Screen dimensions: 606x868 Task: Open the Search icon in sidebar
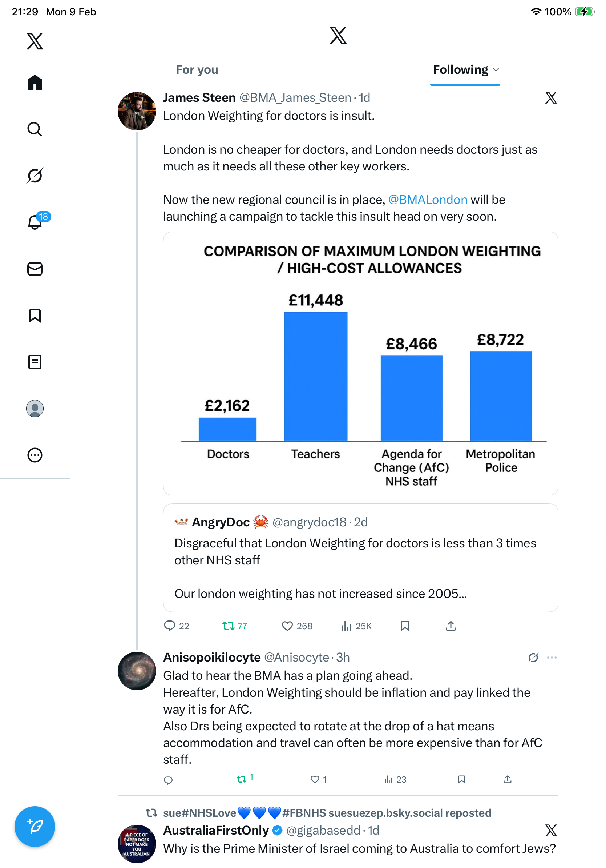pyautogui.click(x=35, y=129)
